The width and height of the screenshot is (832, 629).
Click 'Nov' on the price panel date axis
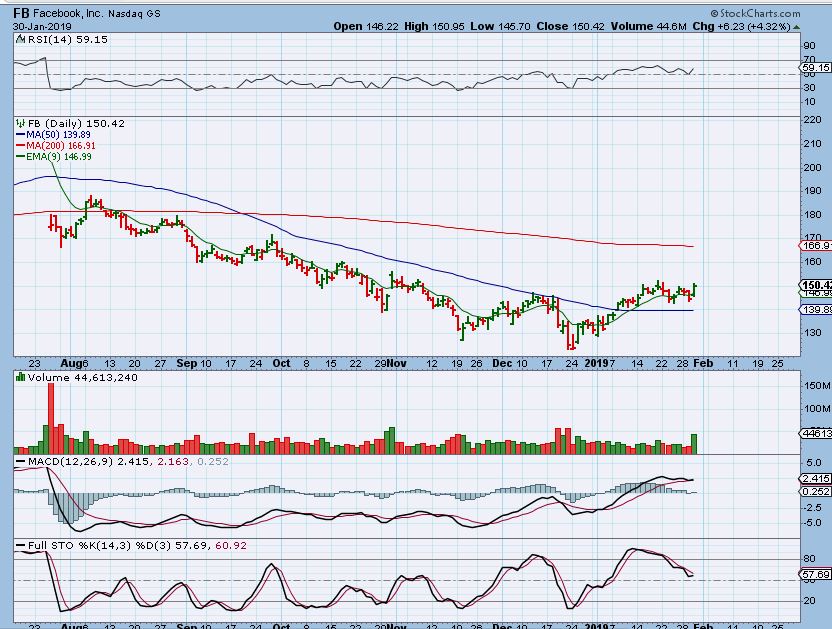point(396,364)
